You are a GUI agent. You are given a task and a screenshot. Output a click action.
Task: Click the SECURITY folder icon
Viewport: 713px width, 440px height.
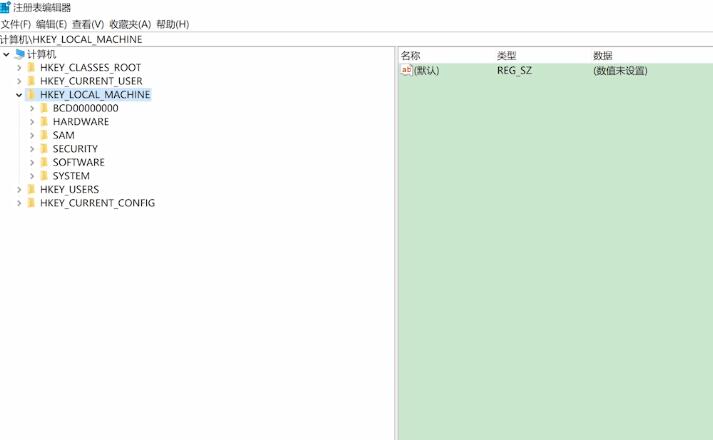coord(44,149)
